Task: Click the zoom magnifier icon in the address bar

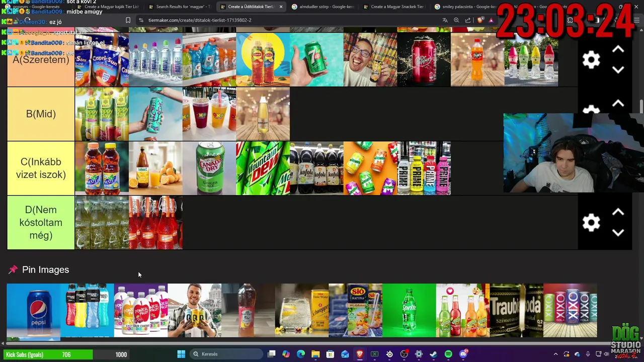Action: 456,20
